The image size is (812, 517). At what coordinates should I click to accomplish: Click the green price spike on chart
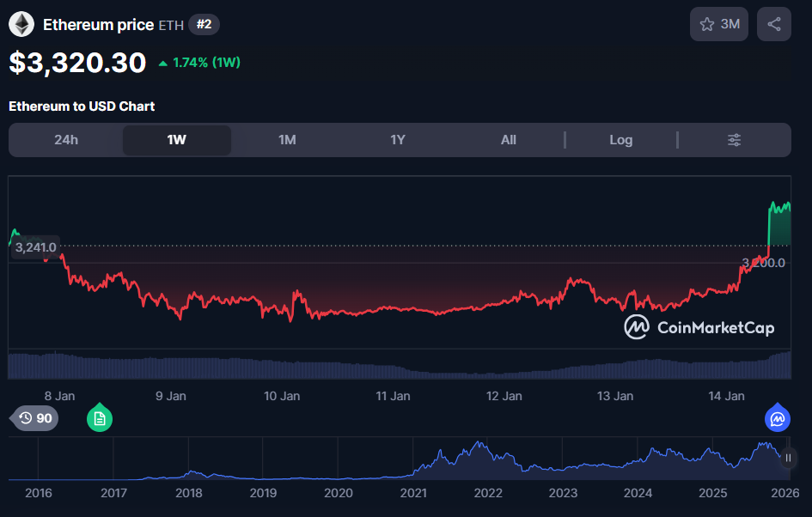pos(778,223)
